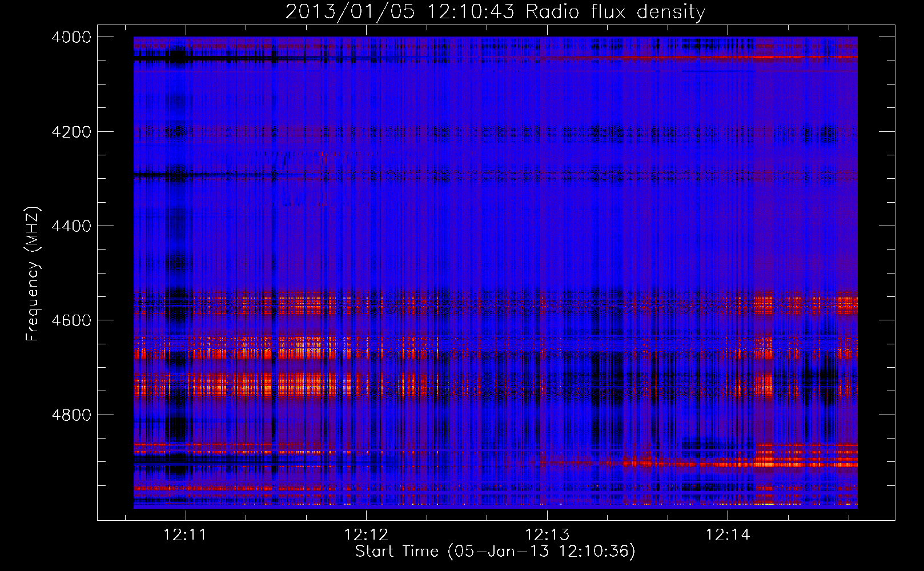Click the 12:11 time tick label
This screenshot has height=571, width=924.
[185, 535]
